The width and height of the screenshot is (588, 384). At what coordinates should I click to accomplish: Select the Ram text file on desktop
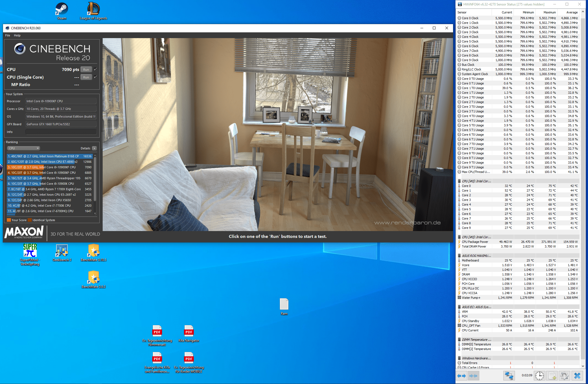[284, 306]
